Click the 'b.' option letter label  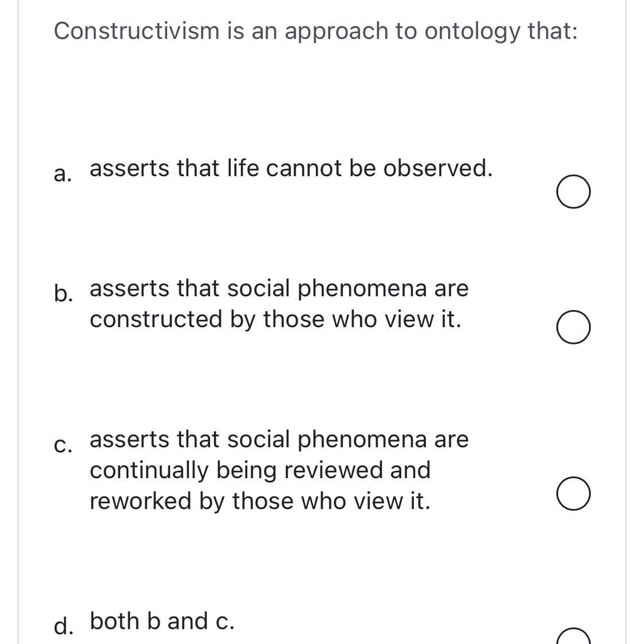[x=64, y=293]
